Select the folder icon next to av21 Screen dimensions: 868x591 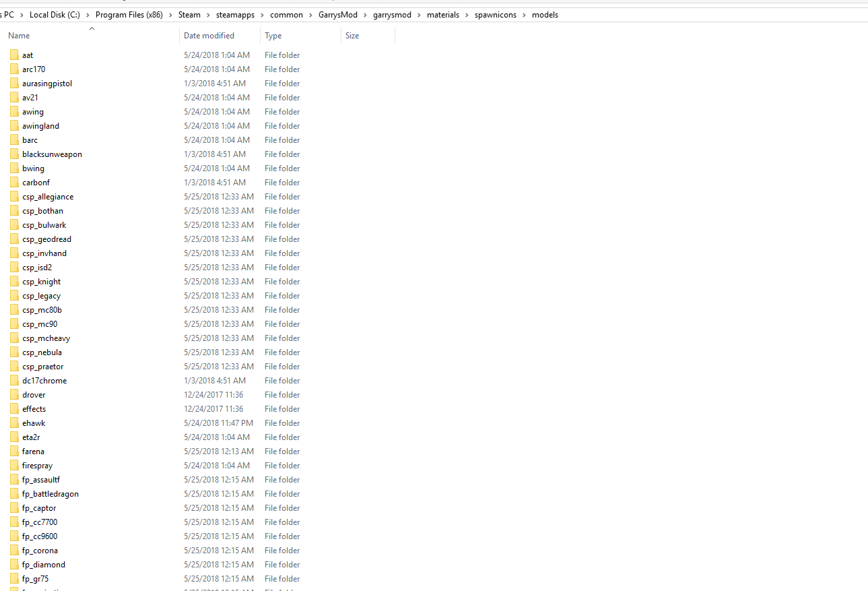point(15,98)
